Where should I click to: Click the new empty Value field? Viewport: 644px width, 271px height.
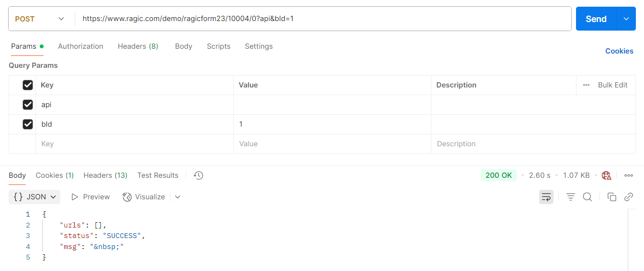[x=332, y=144]
